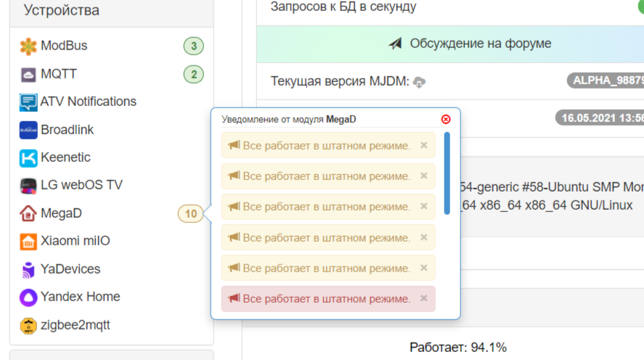Close the MegaD notification popup

(446, 120)
